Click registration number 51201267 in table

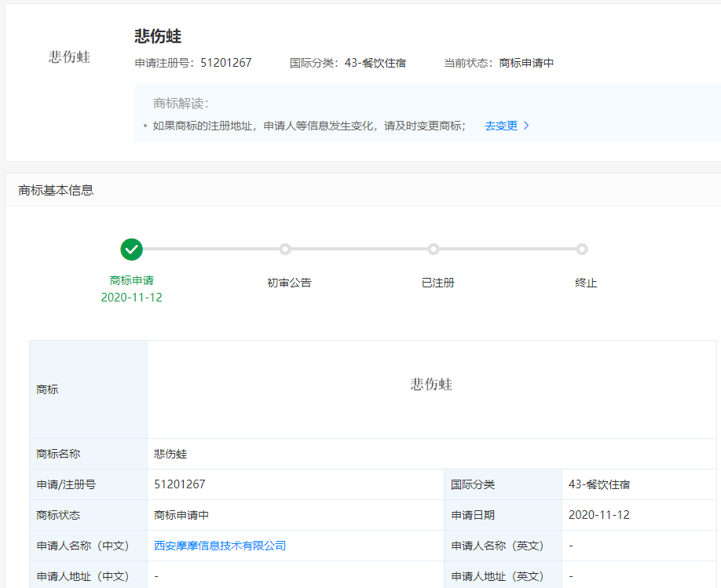click(180, 484)
